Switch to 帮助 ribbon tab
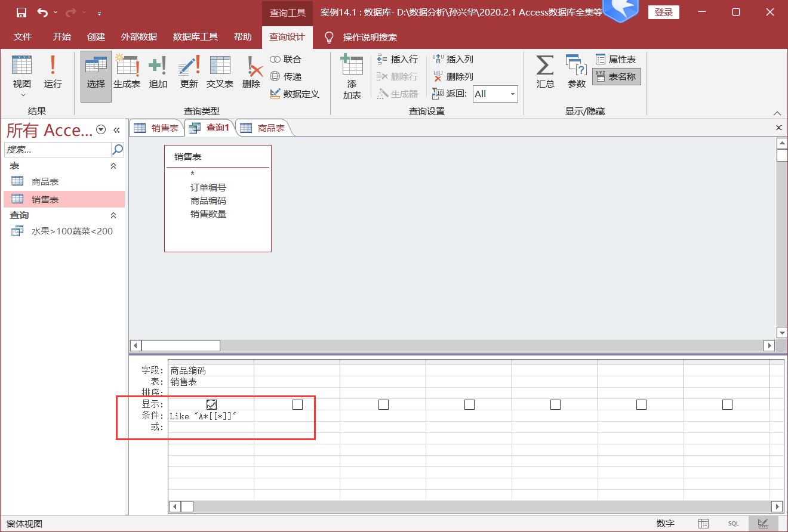 point(243,37)
